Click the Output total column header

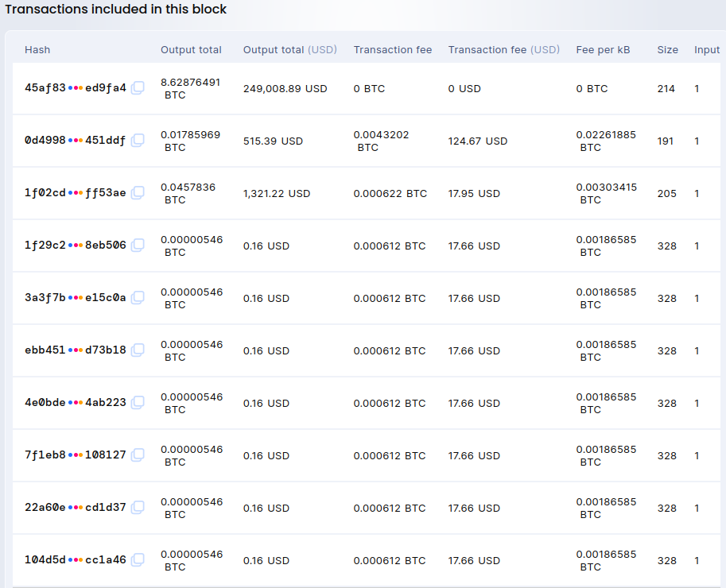pos(191,49)
